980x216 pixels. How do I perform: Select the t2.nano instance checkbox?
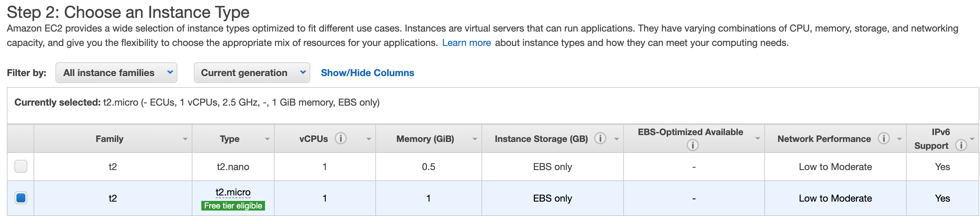click(21, 167)
